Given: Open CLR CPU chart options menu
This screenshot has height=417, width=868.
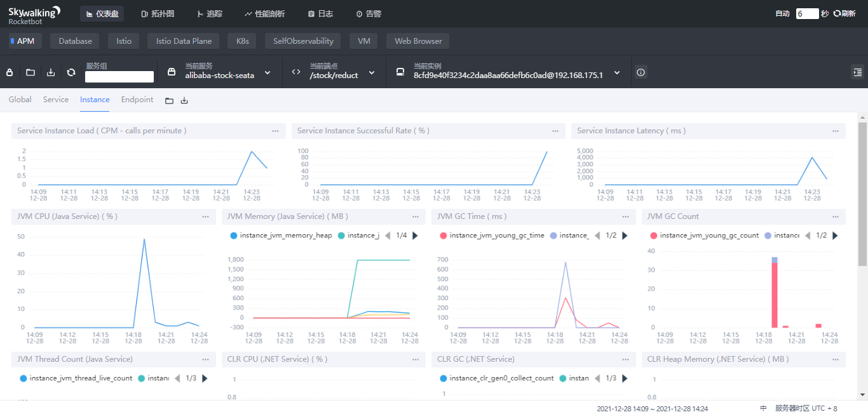Looking at the screenshot, I should pyautogui.click(x=416, y=359).
